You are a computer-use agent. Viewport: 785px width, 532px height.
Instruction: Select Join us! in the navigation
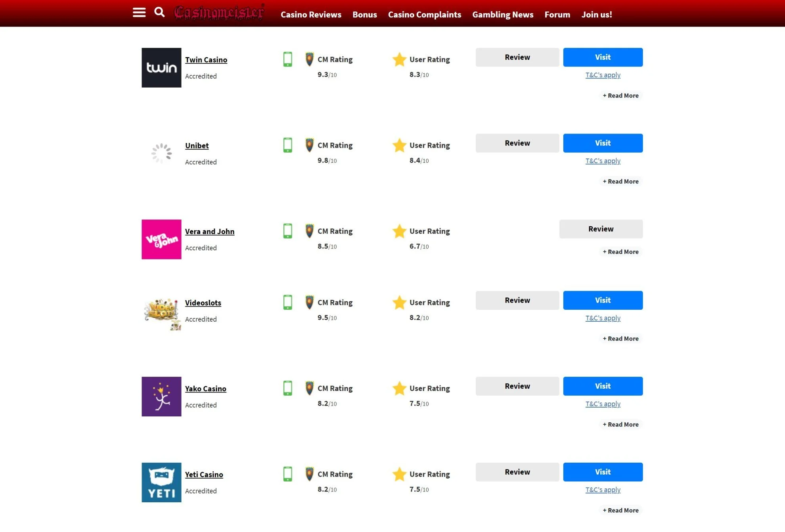[x=597, y=15]
